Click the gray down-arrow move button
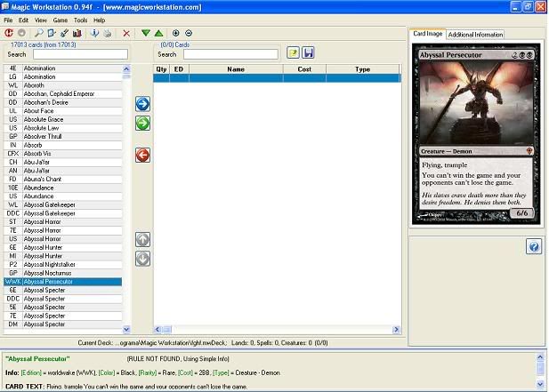The height and width of the screenshot is (392, 549). click(x=142, y=259)
